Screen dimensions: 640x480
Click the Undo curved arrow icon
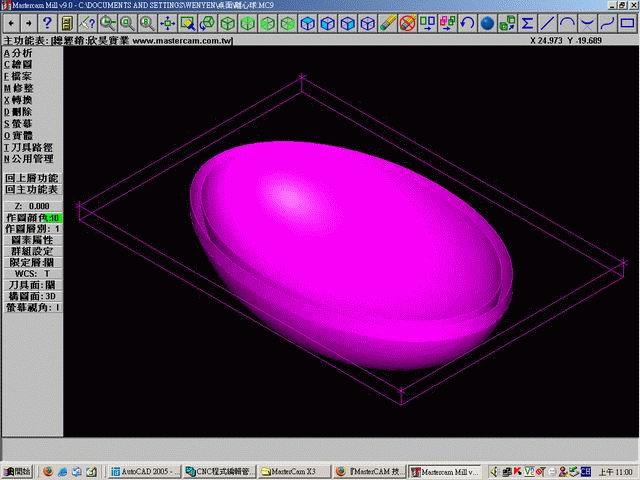pos(467,23)
